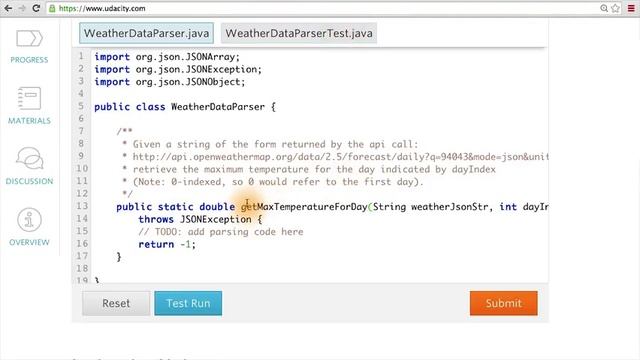Open the browser hamburger menu

(631, 8)
